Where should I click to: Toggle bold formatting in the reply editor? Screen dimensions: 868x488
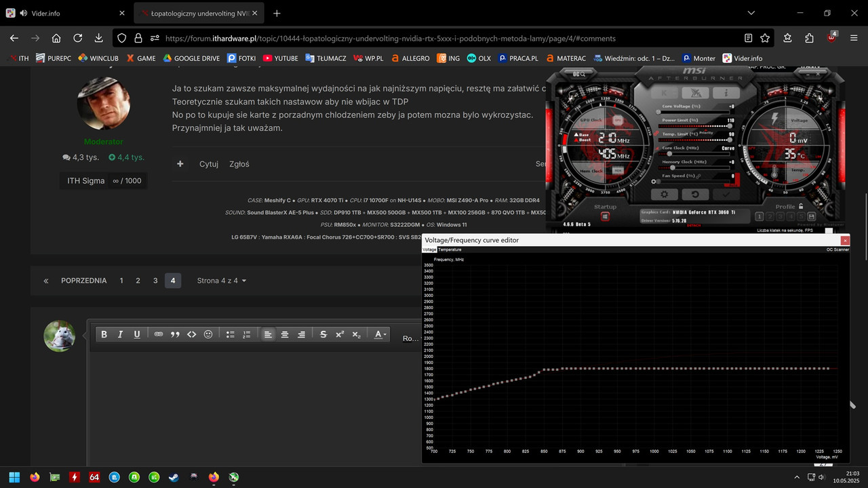tap(104, 334)
